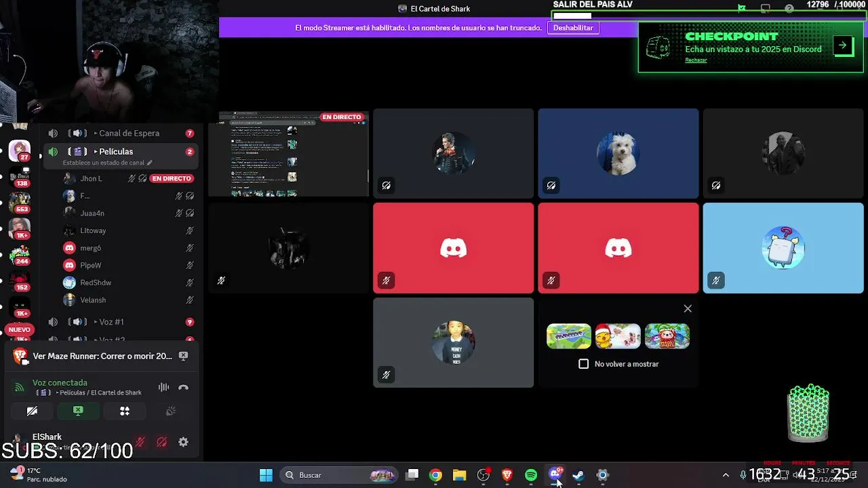Open the activities launcher button
The width and height of the screenshot is (868, 488).
(125, 411)
